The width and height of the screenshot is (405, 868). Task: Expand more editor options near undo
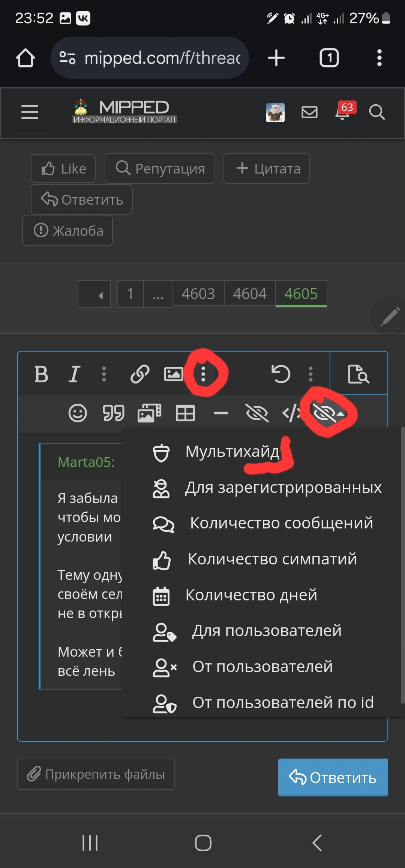310,374
